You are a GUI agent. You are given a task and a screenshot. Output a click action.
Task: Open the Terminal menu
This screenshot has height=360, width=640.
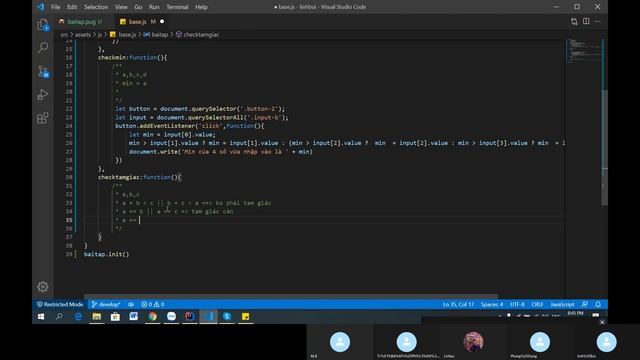click(x=177, y=7)
